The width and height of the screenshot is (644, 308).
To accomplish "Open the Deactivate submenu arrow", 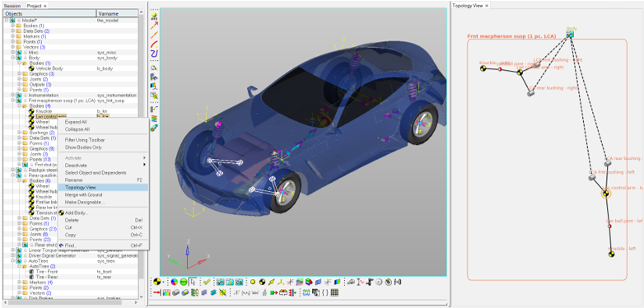I will tap(144, 165).
